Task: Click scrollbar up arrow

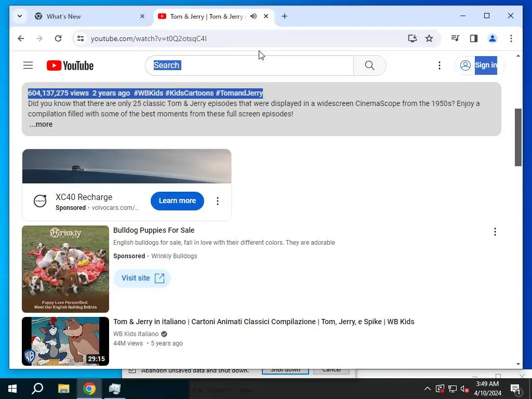Action: coord(518,56)
